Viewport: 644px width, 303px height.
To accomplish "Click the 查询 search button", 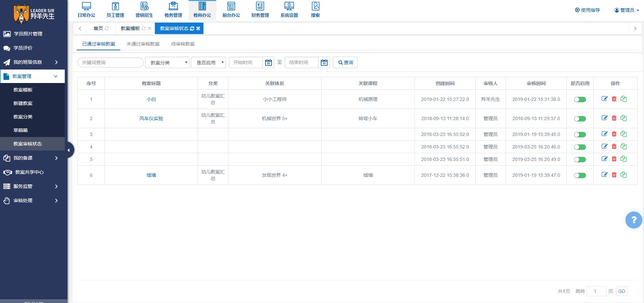I will (x=345, y=62).
